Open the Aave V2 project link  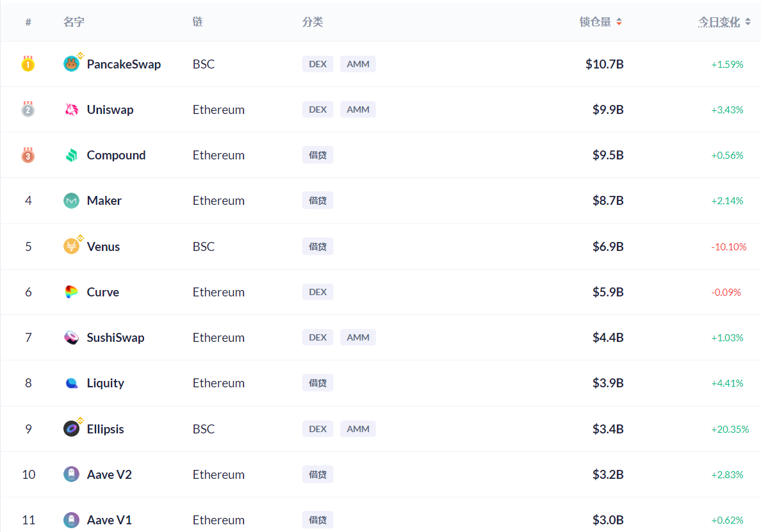click(109, 474)
